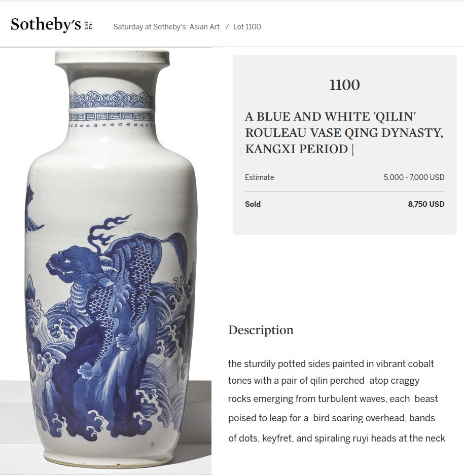Click the slash separator in the breadcrumb
This screenshot has width=463, height=476.
(x=227, y=27)
